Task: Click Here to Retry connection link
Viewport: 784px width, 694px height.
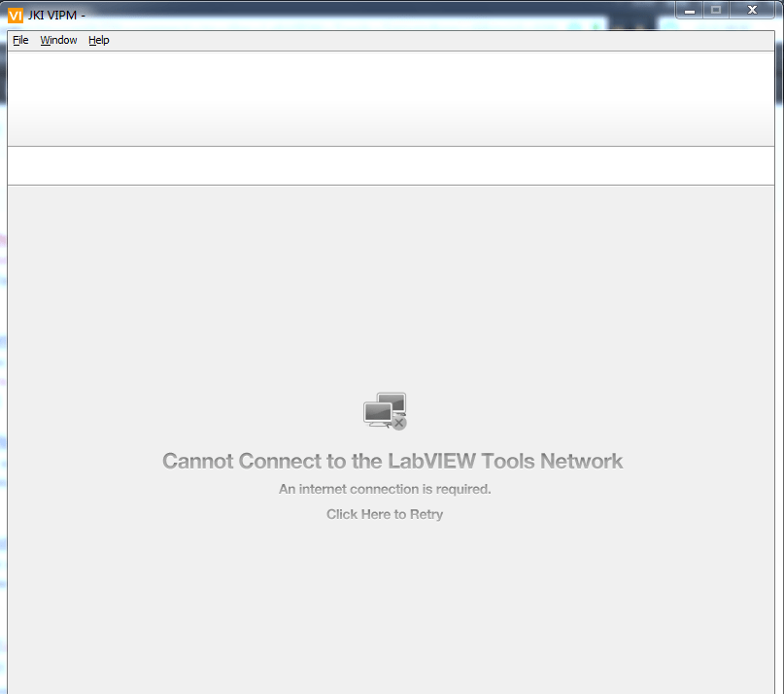Action: pos(385,514)
